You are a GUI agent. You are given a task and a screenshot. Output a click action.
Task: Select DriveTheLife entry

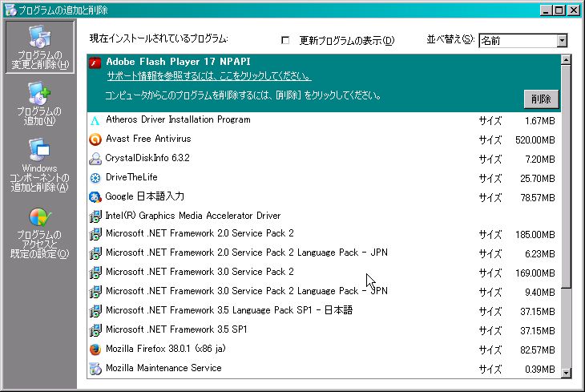324,178
